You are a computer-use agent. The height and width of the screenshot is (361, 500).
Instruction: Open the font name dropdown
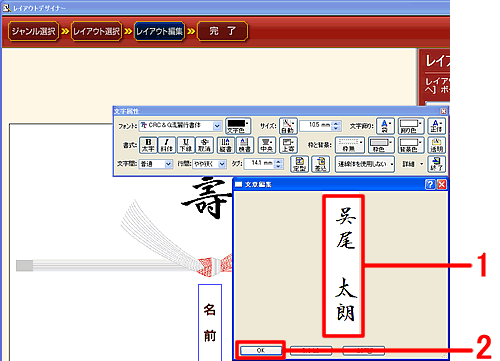(217, 126)
